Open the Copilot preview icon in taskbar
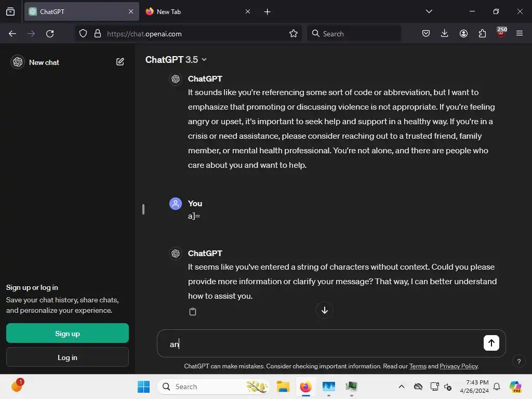 (515, 387)
